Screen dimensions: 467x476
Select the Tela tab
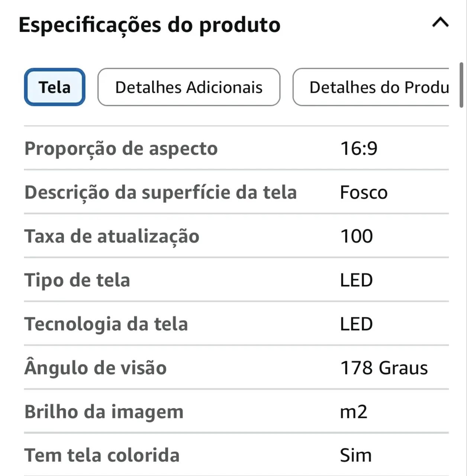pyautogui.click(x=55, y=87)
